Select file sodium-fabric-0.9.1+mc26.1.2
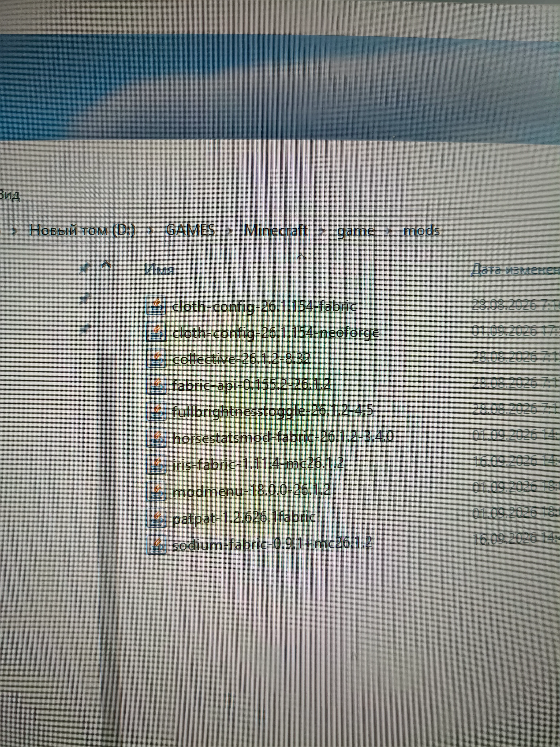 point(272,544)
